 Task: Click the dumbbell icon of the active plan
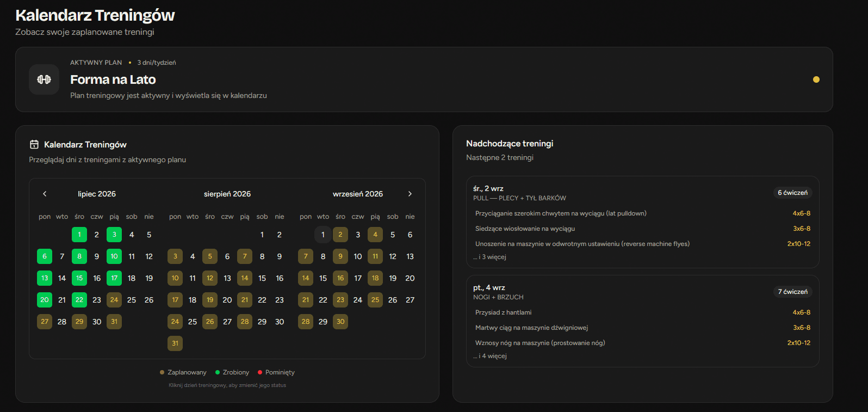click(x=44, y=79)
